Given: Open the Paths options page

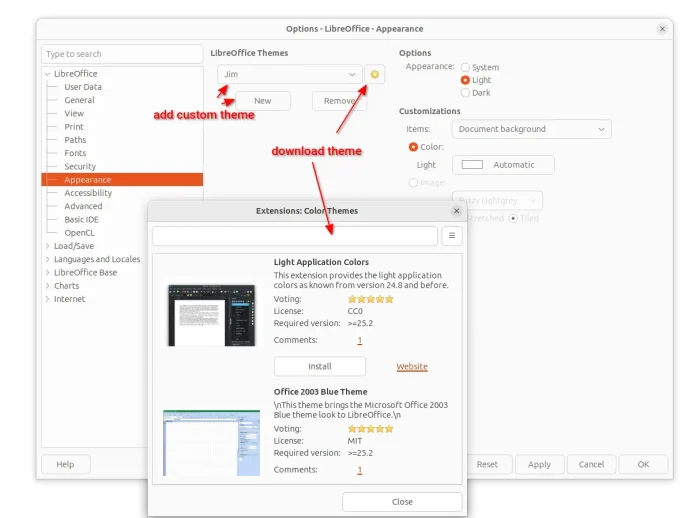Looking at the screenshot, I should (x=75, y=140).
